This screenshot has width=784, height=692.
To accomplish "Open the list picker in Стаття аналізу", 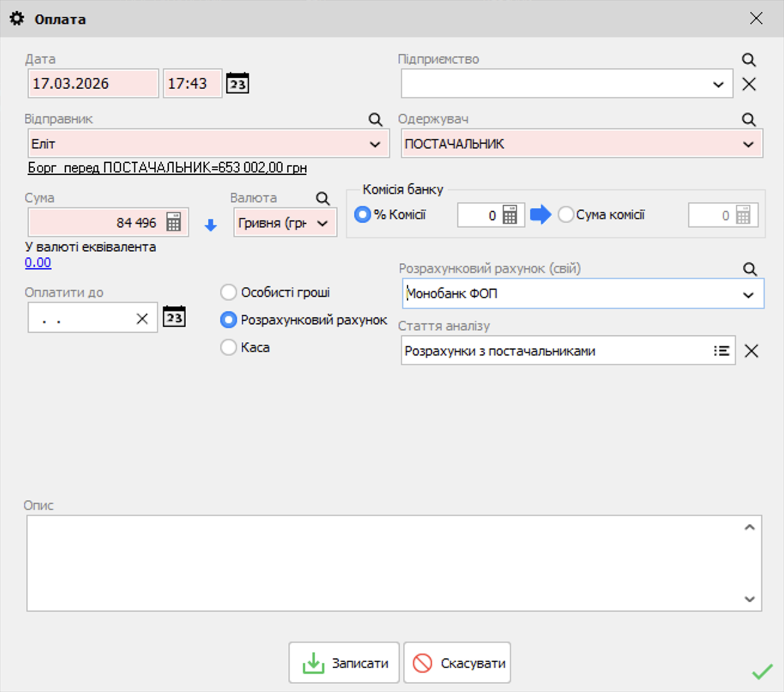I will [x=721, y=351].
